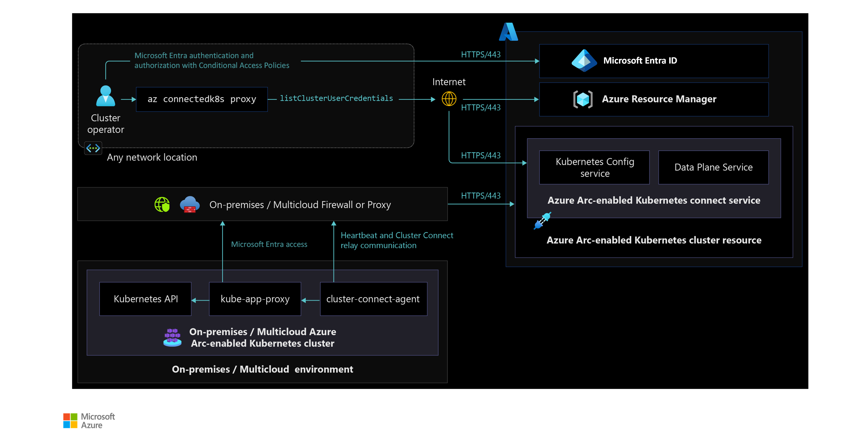The height and width of the screenshot is (443, 868).
Task: Click the Kubernetes API box
Action: (x=146, y=299)
